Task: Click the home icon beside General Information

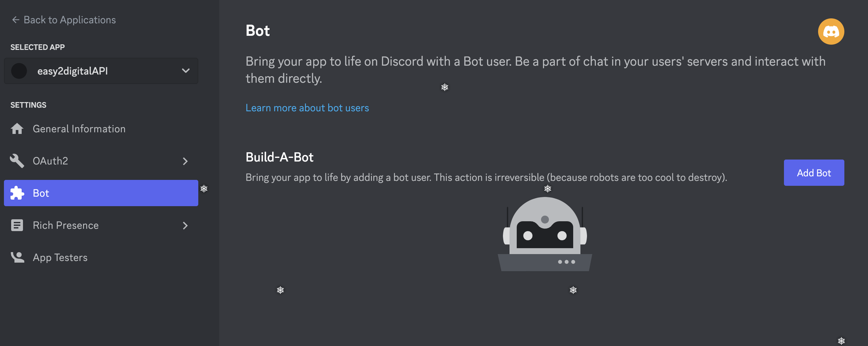Action: [x=17, y=129]
